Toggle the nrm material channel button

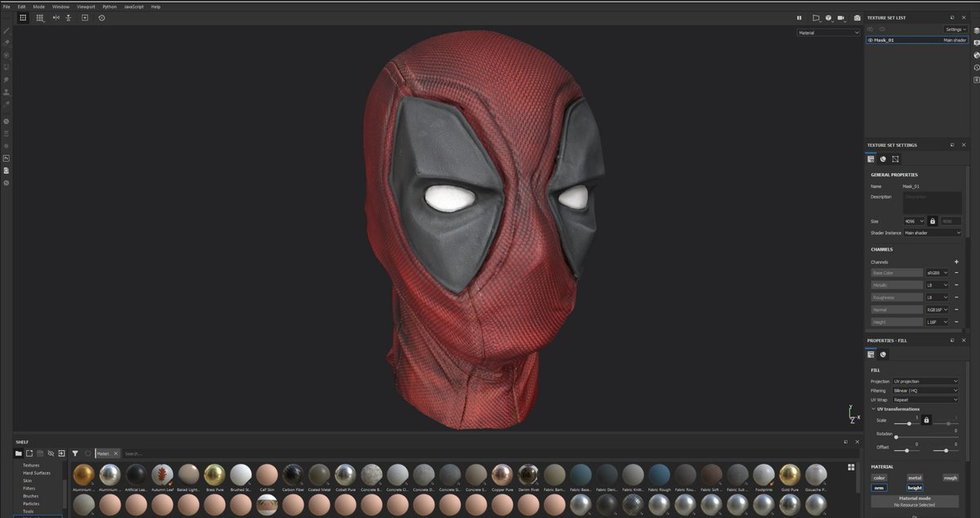[x=879, y=488]
